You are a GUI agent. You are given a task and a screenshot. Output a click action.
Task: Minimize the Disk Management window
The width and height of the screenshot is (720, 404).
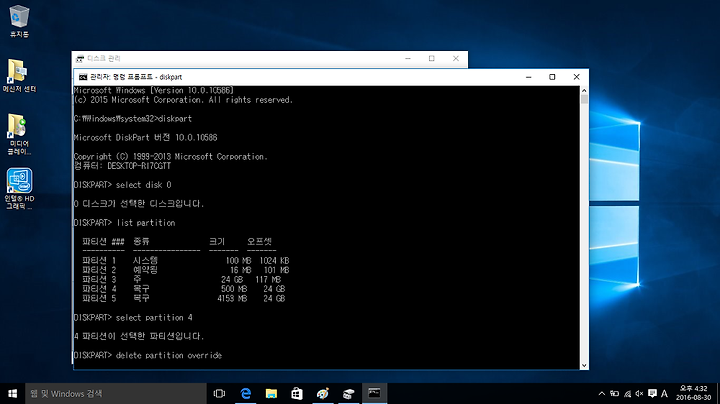click(408, 59)
